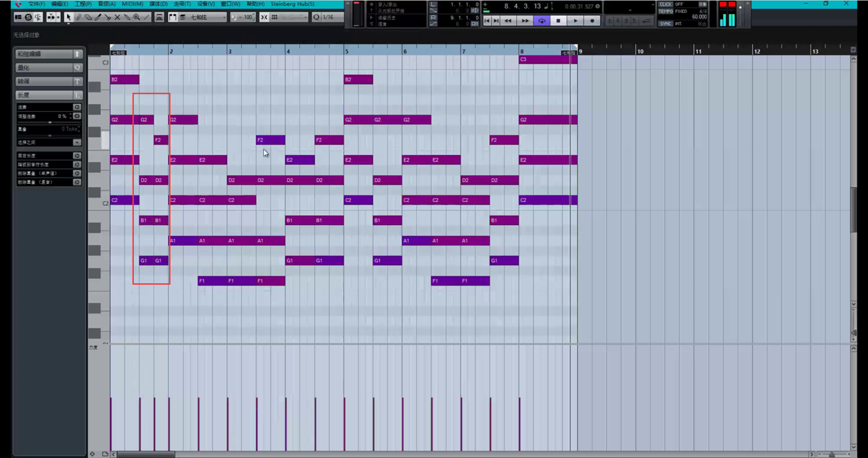Open the 1/16 quantize preset dropdown
The width and height of the screenshot is (868, 458).
coord(333,17)
